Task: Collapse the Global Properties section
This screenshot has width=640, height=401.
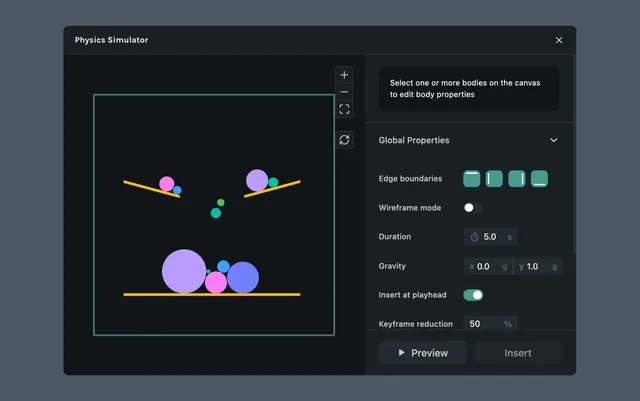Action: click(x=553, y=140)
